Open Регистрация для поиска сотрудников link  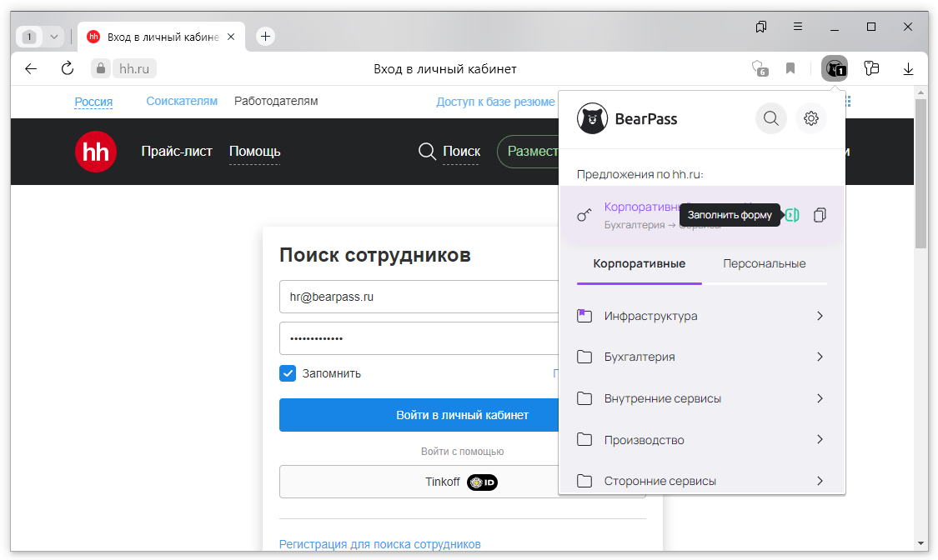[379, 544]
